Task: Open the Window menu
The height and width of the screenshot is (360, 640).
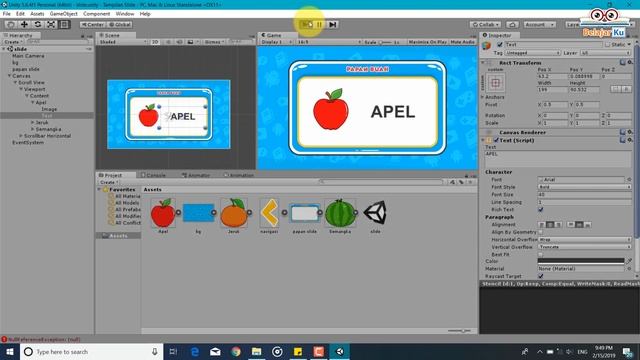Action: (124, 14)
